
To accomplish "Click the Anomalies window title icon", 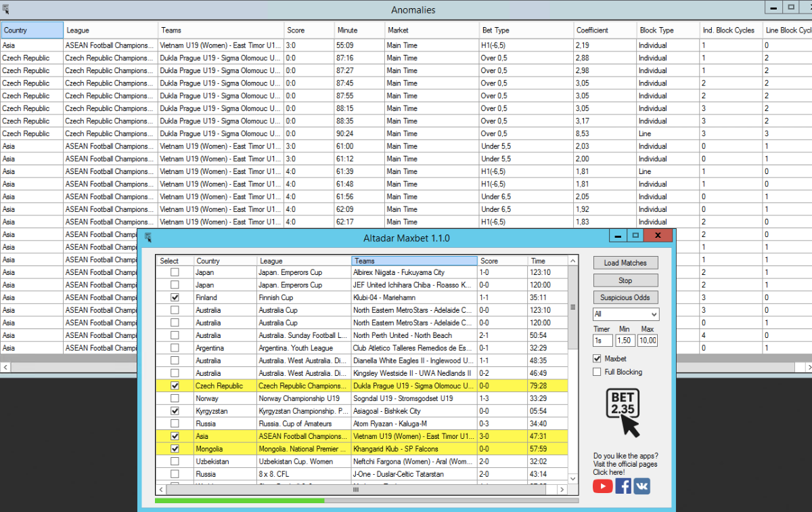I will (x=6, y=9).
